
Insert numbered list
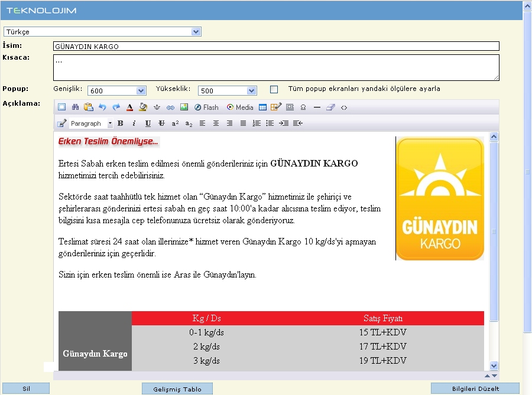(x=257, y=123)
